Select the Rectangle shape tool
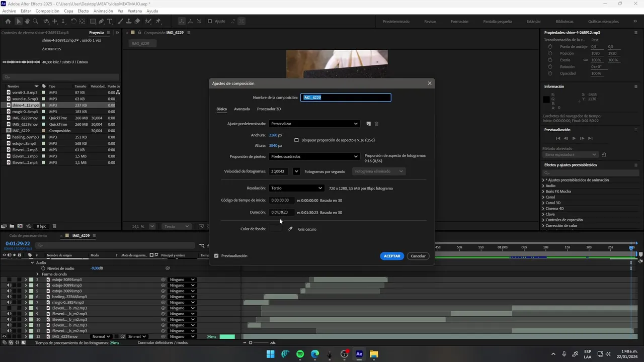This screenshot has height=362, width=644. coord(93,21)
